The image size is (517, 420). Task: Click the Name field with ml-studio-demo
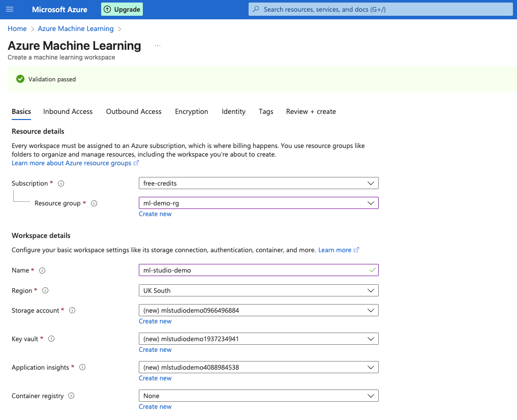click(x=258, y=271)
